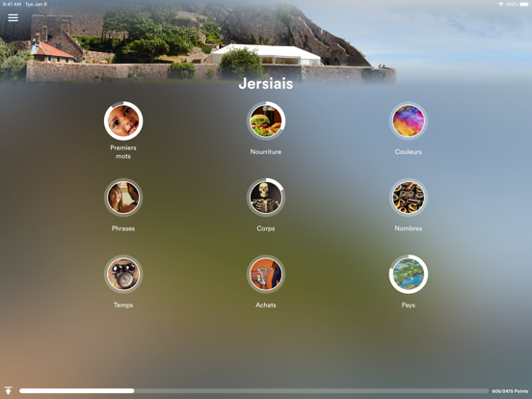Open the Phrases woman icon
Image resolution: width=532 pixels, height=399 pixels.
point(123,198)
